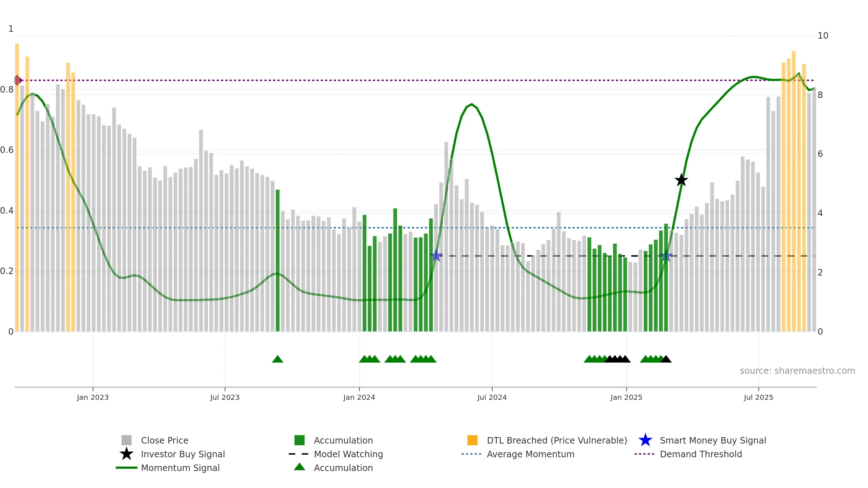
Task: Click the Average Momentum dotted legend entry
Action: coord(518,454)
